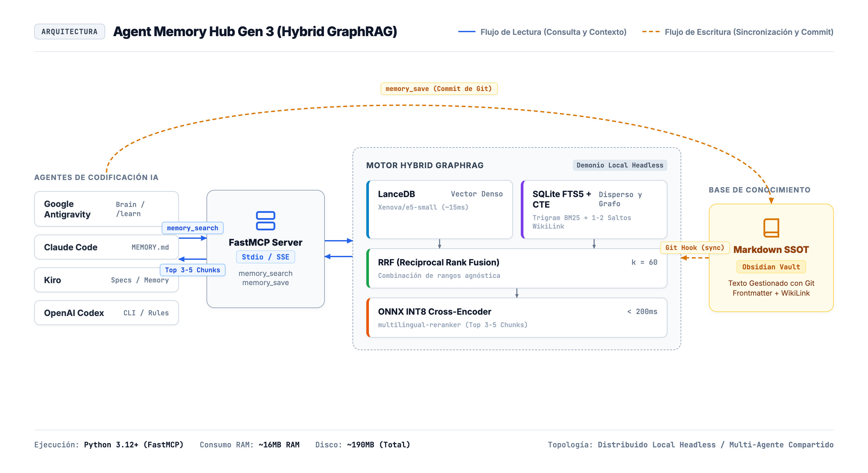
Task: Select the RRF Reciprocal Rank Fusion card
Action: click(517, 268)
